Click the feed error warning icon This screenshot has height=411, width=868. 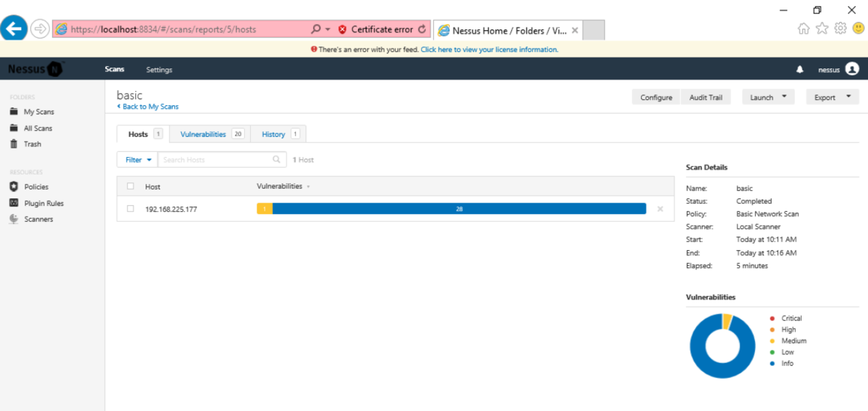(x=314, y=49)
